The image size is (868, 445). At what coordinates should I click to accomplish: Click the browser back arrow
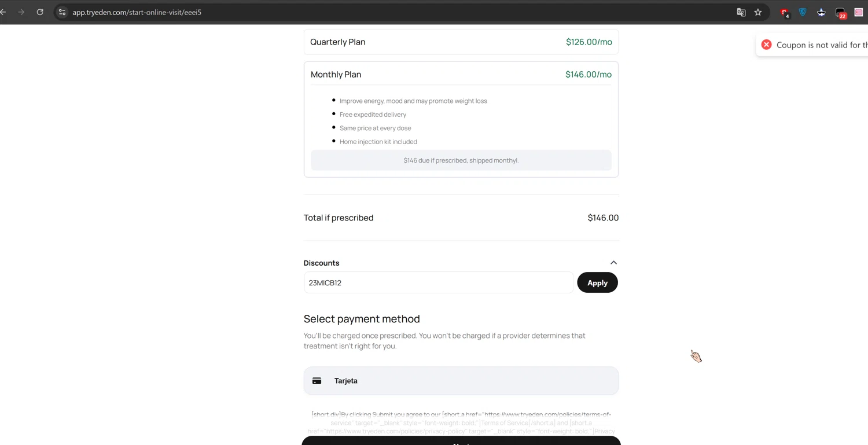3,12
